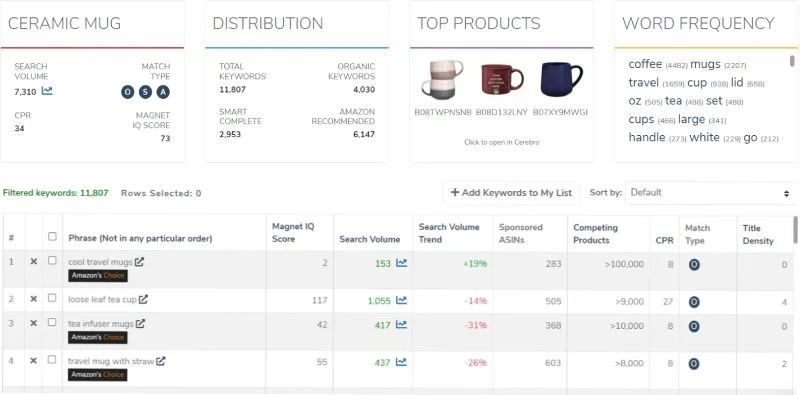
Task: Show volume chart for loose leaf tea cup
Action: [x=402, y=301]
